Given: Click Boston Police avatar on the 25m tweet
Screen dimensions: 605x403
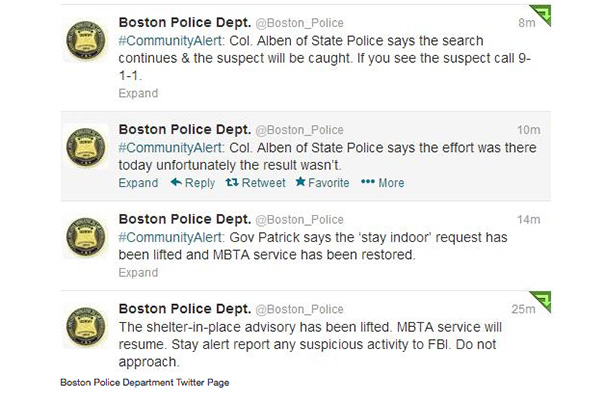Looking at the screenshot, I should [86, 327].
